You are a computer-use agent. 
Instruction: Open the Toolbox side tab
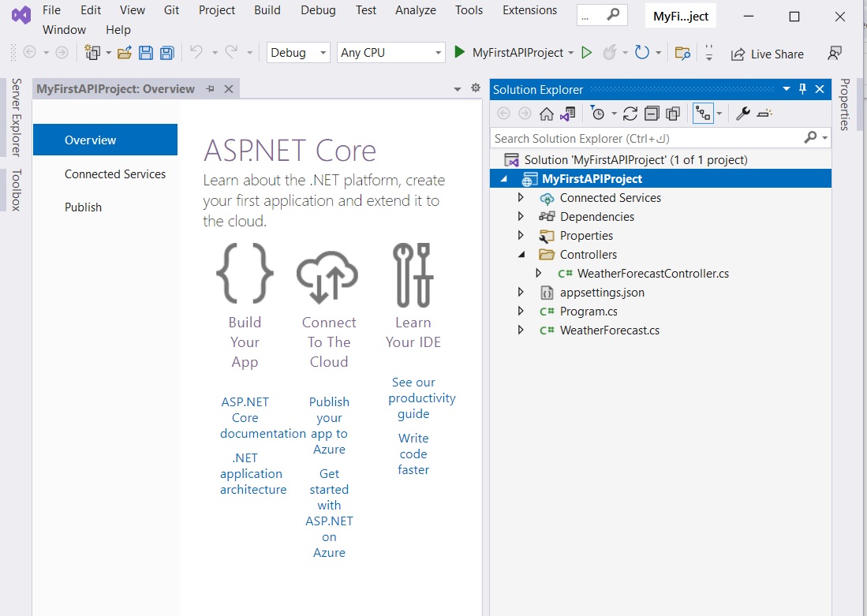click(17, 189)
